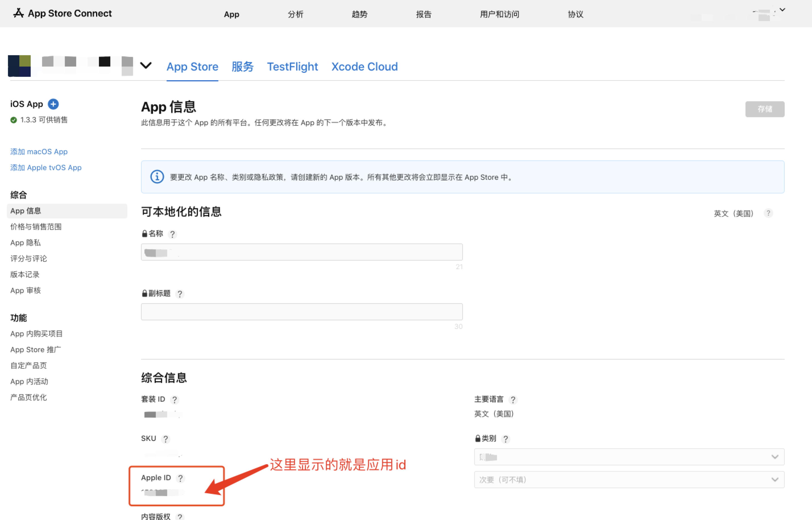Open 评分与评论 in sidebar
812x520 pixels.
point(29,258)
